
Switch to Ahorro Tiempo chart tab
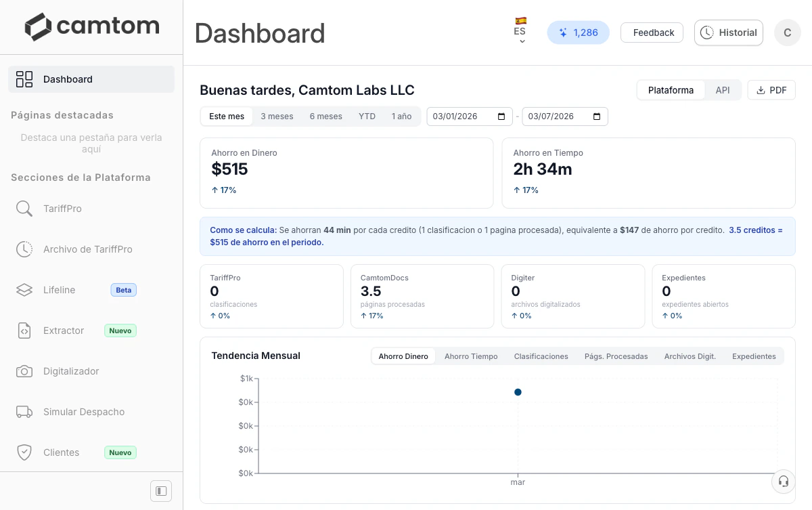(x=471, y=356)
